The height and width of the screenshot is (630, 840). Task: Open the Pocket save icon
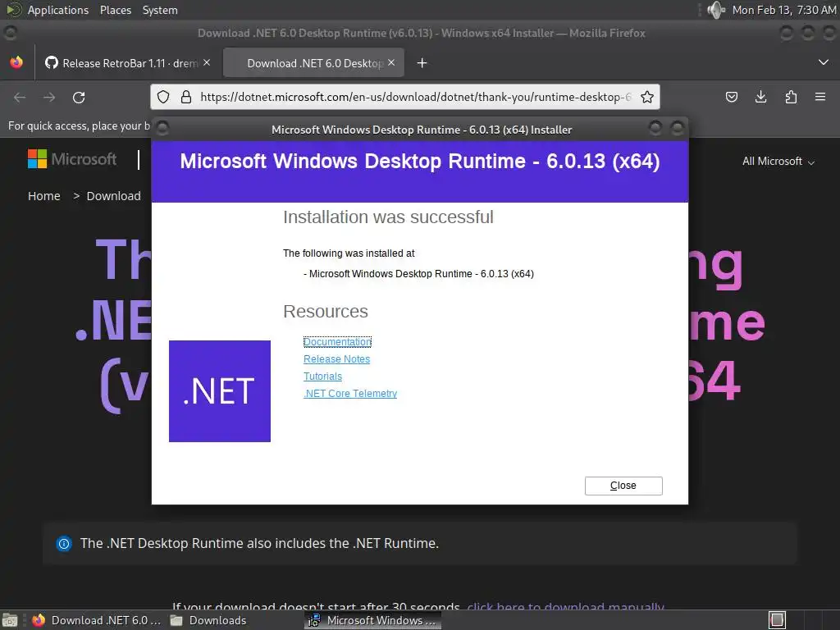tap(731, 97)
